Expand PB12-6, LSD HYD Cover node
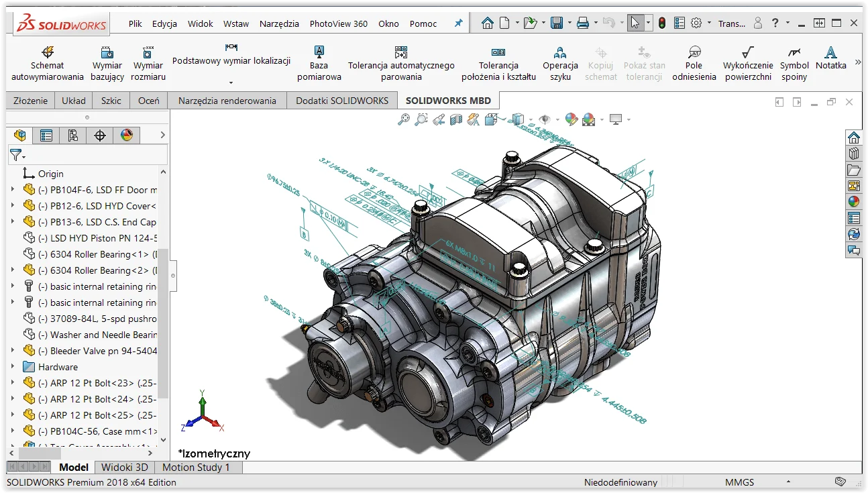The image size is (868, 493). (x=13, y=206)
